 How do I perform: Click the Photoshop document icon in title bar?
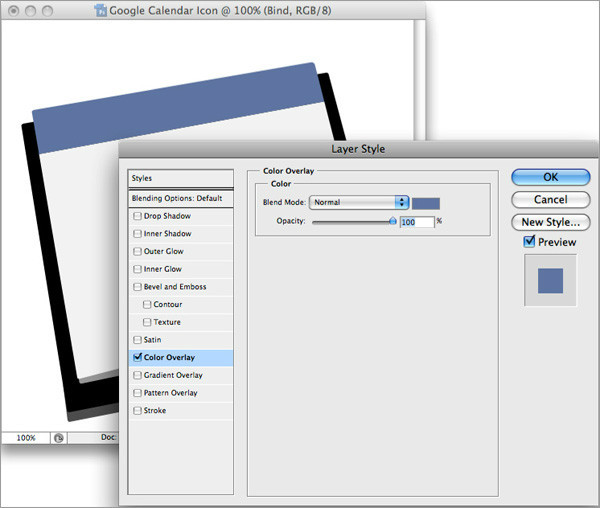coord(101,11)
